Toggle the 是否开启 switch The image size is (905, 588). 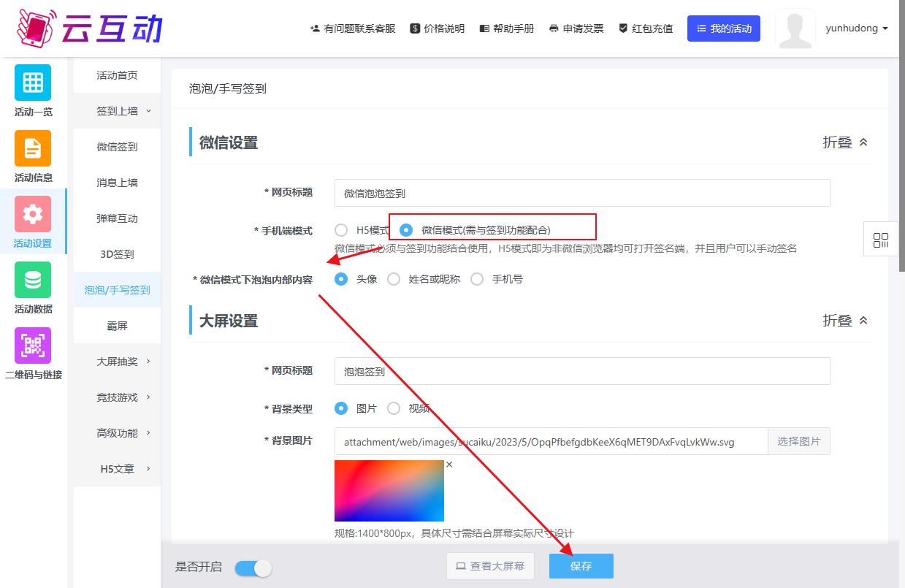tap(253, 568)
